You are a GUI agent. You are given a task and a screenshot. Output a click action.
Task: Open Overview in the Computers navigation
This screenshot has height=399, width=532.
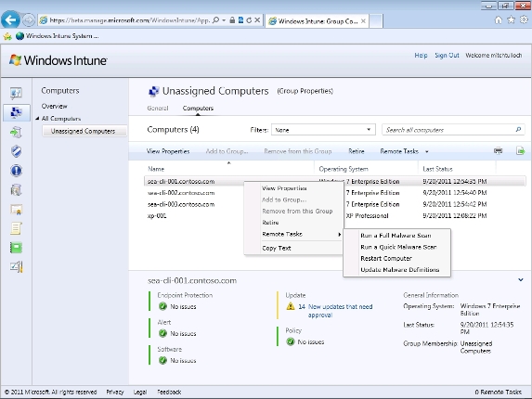(x=54, y=106)
